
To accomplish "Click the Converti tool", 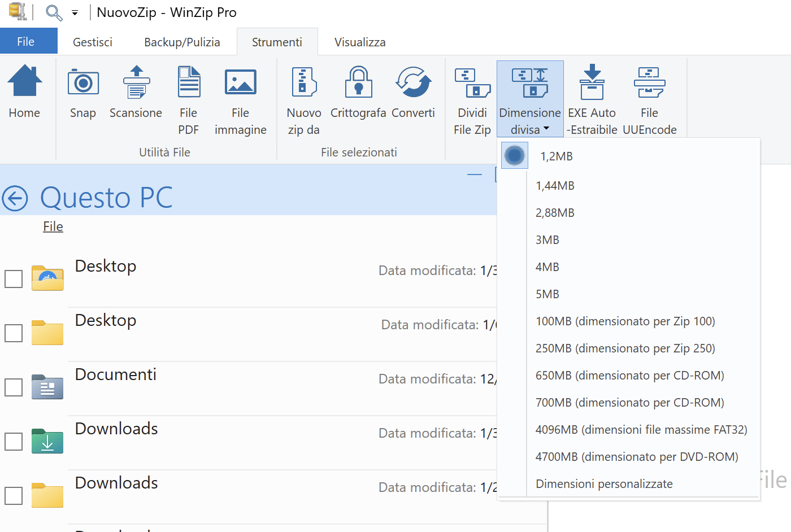I will point(413,93).
